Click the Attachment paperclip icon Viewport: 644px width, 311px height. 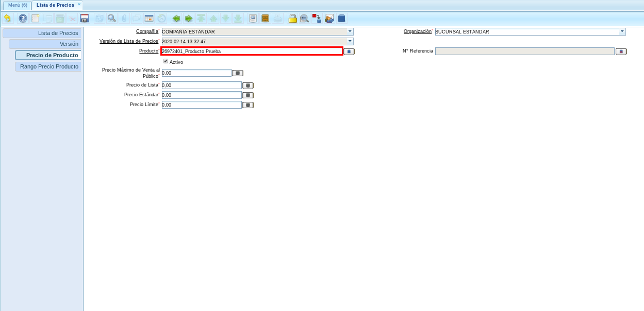(124, 18)
